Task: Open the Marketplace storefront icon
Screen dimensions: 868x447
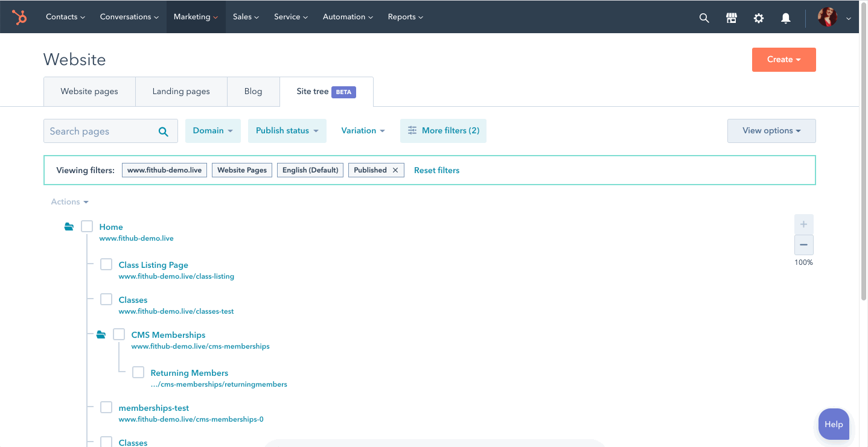Action: (732, 17)
